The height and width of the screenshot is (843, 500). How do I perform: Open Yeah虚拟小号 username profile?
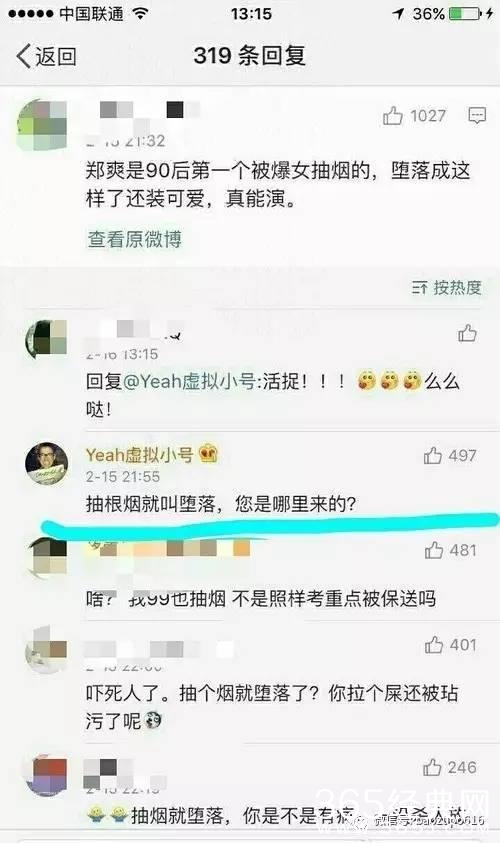point(139,455)
